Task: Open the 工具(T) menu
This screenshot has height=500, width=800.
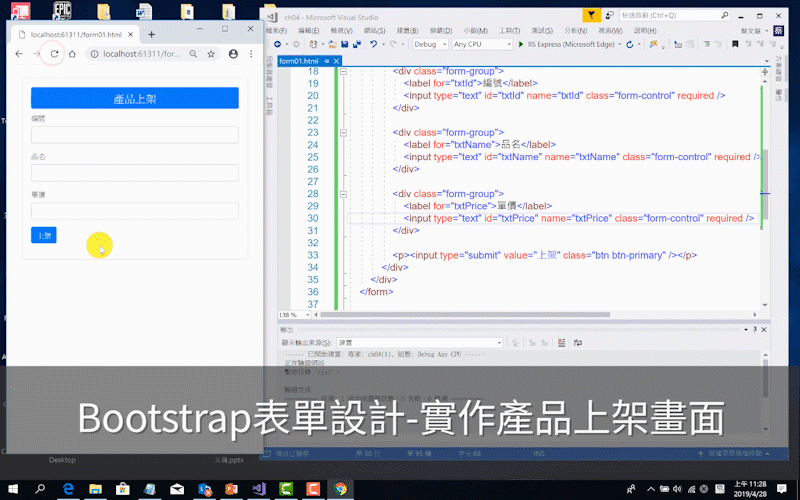Action: (509, 31)
